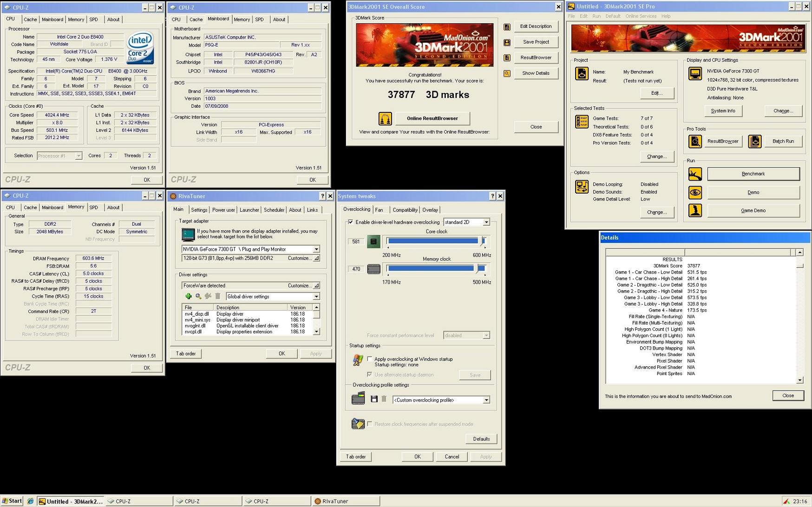The width and height of the screenshot is (812, 507).
Task: Click the magnifier search icon in RivaTuner's Driver settings
Action: click(x=198, y=296)
